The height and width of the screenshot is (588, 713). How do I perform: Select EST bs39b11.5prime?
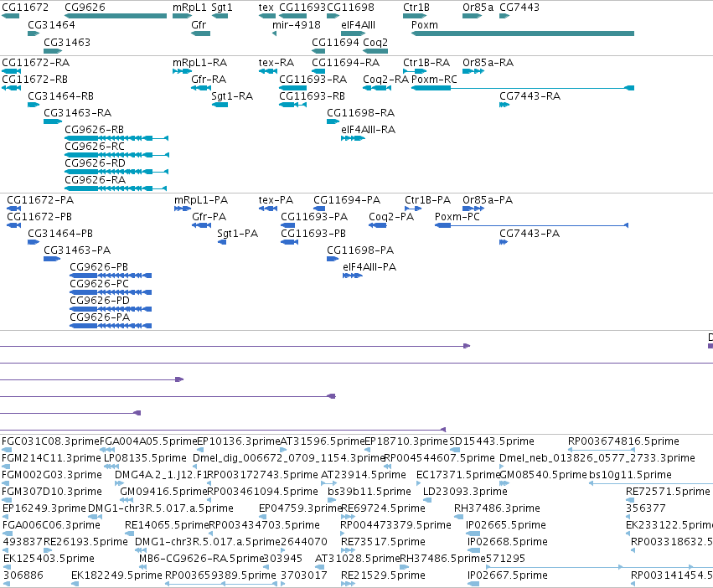coord(369,492)
